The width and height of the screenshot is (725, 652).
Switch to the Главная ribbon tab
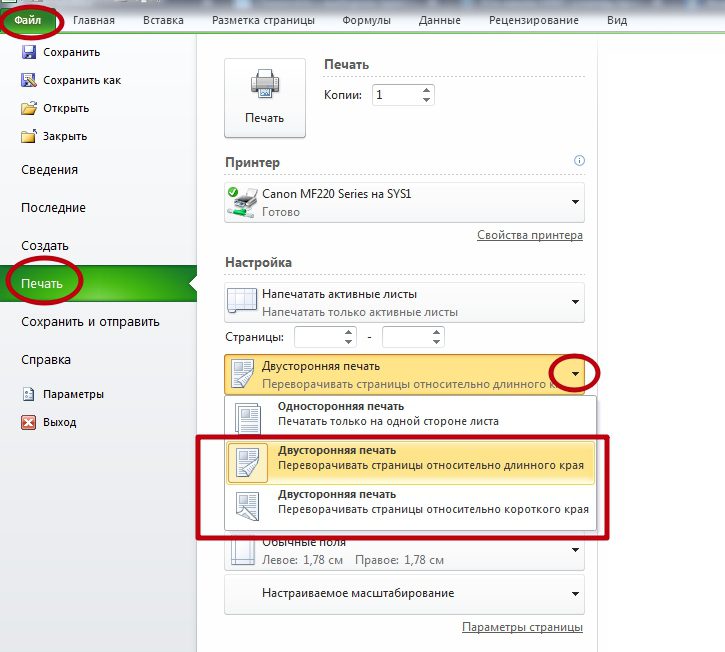[94, 20]
